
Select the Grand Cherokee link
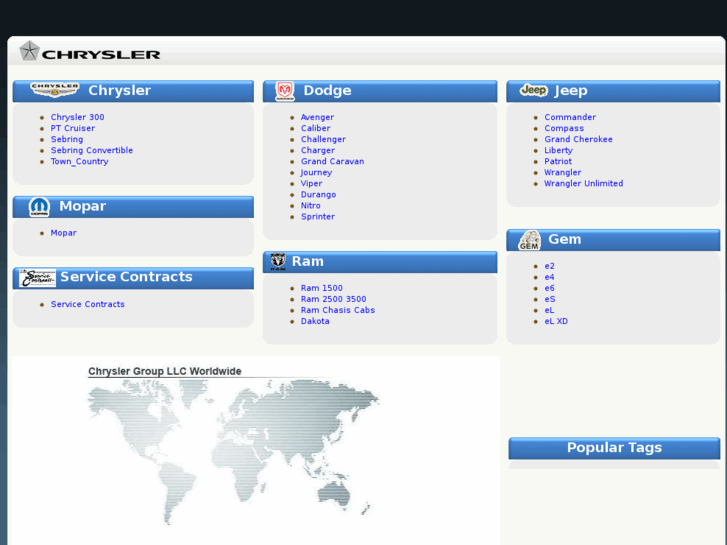pos(578,140)
